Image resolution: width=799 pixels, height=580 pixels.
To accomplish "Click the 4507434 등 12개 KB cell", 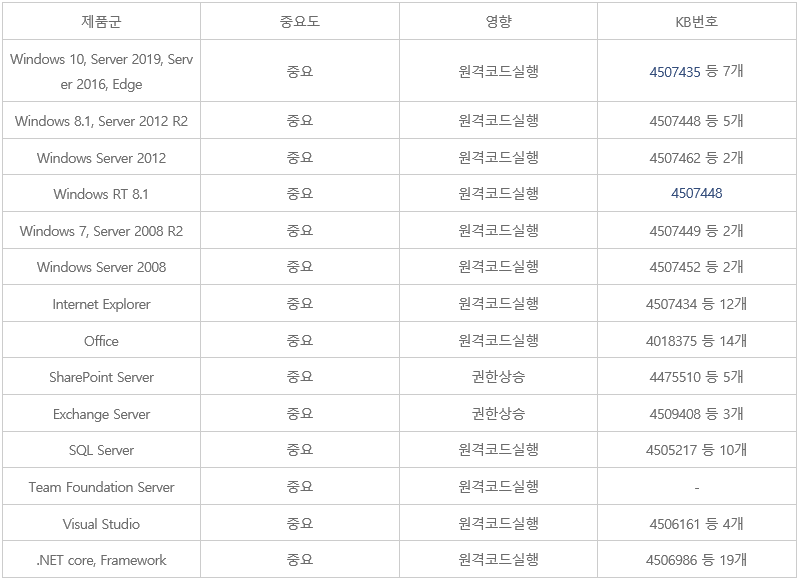I will (696, 304).
